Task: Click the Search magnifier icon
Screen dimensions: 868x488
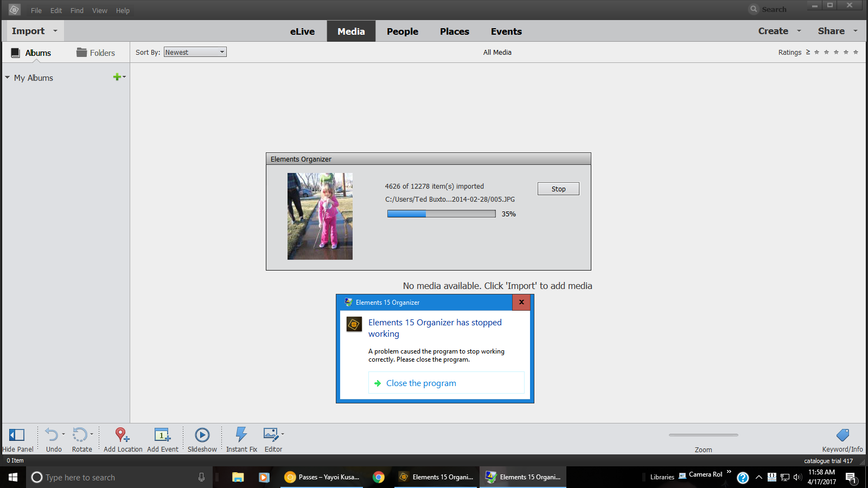Action: pyautogui.click(x=754, y=9)
